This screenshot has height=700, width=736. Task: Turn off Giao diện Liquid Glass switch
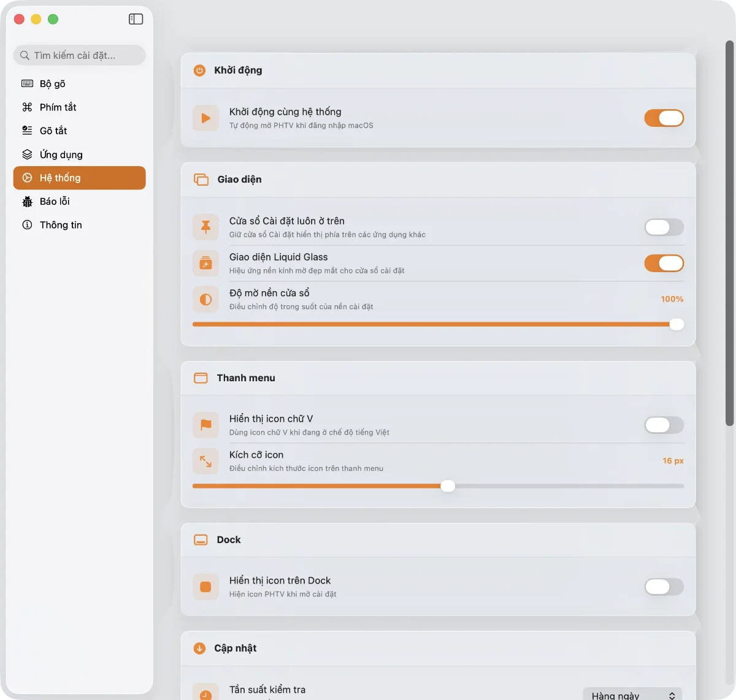[664, 264]
